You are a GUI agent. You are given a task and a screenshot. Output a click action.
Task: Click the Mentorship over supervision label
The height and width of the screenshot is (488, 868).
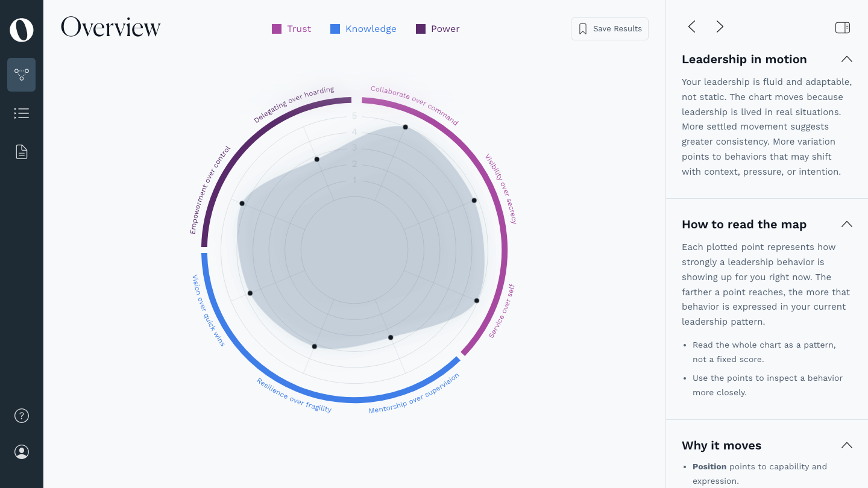tap(414, 393)
